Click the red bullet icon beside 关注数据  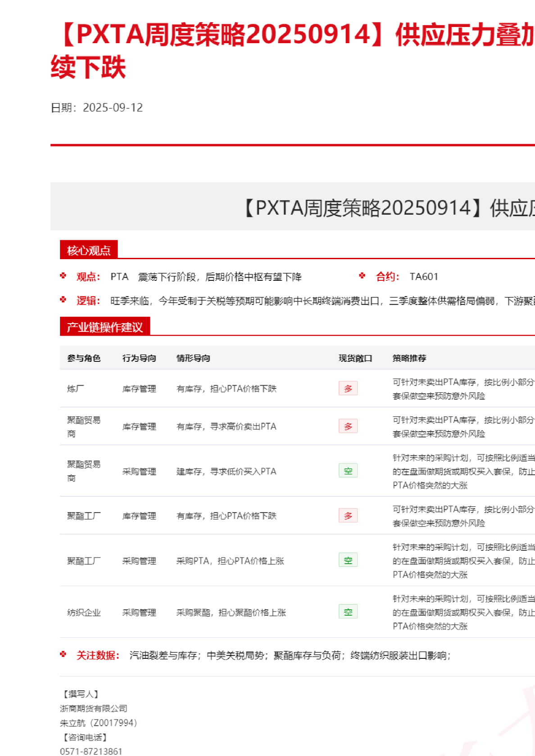pyautogui.click(x=63, y=654)
